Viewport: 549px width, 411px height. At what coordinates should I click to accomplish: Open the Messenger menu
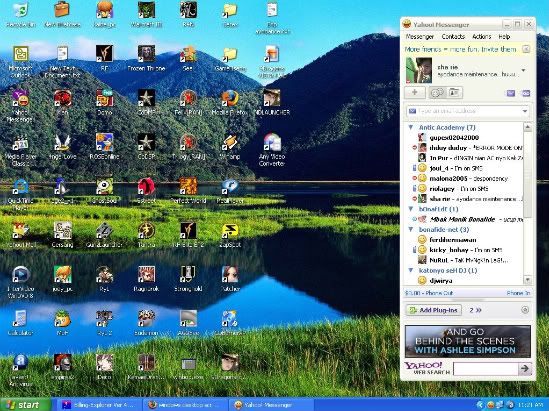(x=419, y=36)
